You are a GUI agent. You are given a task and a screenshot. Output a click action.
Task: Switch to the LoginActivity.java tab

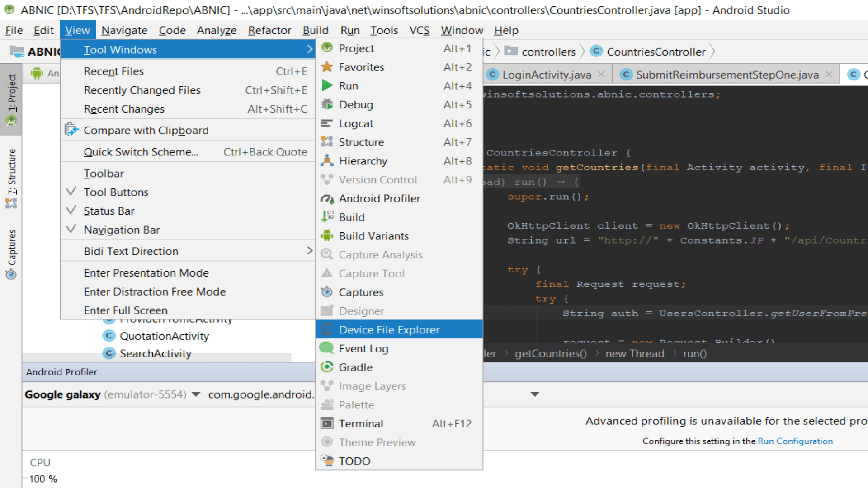547,75
